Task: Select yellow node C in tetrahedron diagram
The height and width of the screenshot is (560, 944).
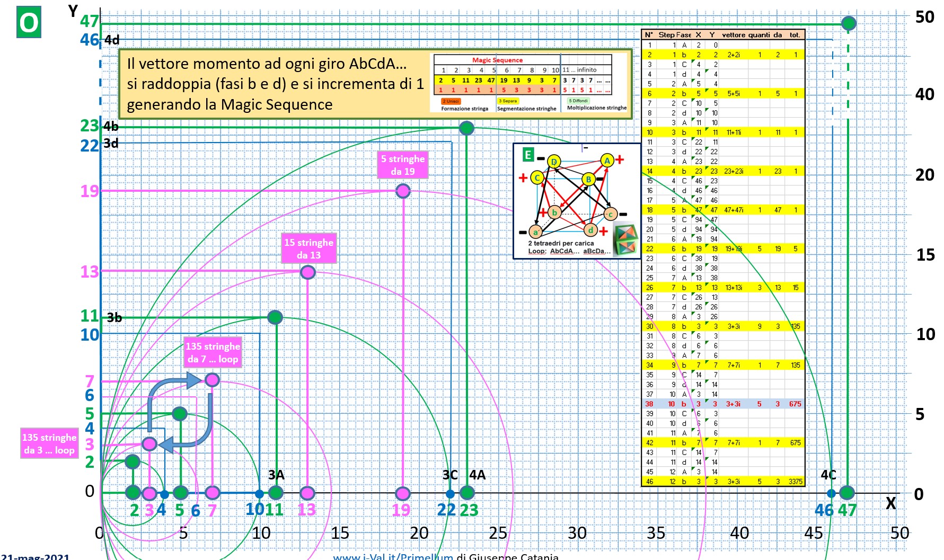Action: pos(537,177)
